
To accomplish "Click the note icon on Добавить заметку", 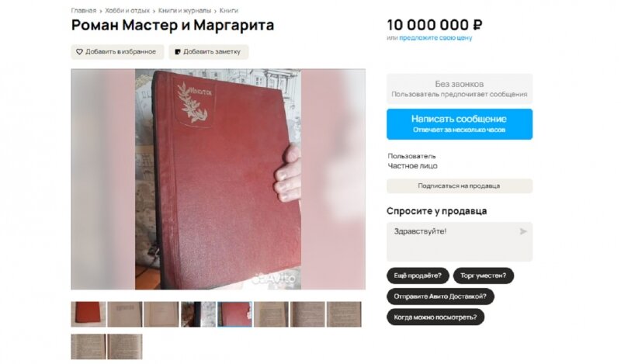I will 178,52.
